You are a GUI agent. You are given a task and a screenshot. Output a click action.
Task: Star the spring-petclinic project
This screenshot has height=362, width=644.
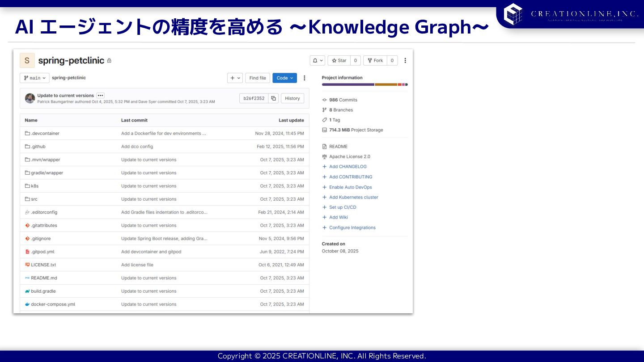coord(339,60)
